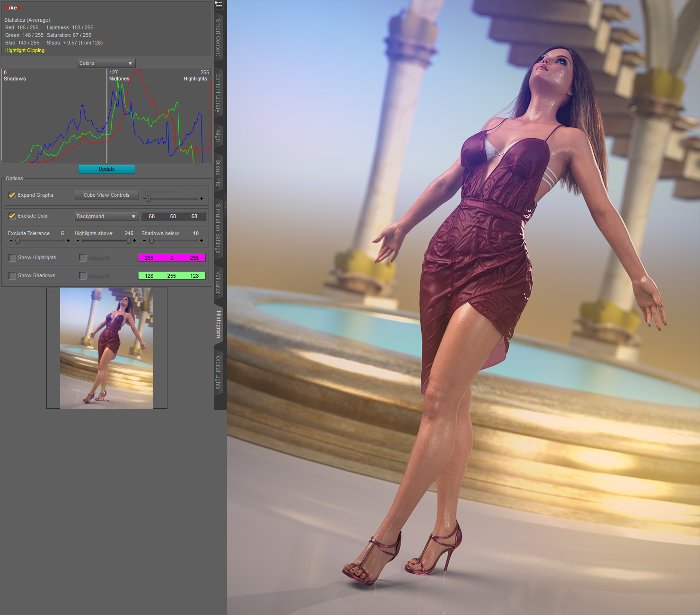The image size is (700, 615).
Task: Click the magenta highlights color swatch
Action: coord(171,257)
